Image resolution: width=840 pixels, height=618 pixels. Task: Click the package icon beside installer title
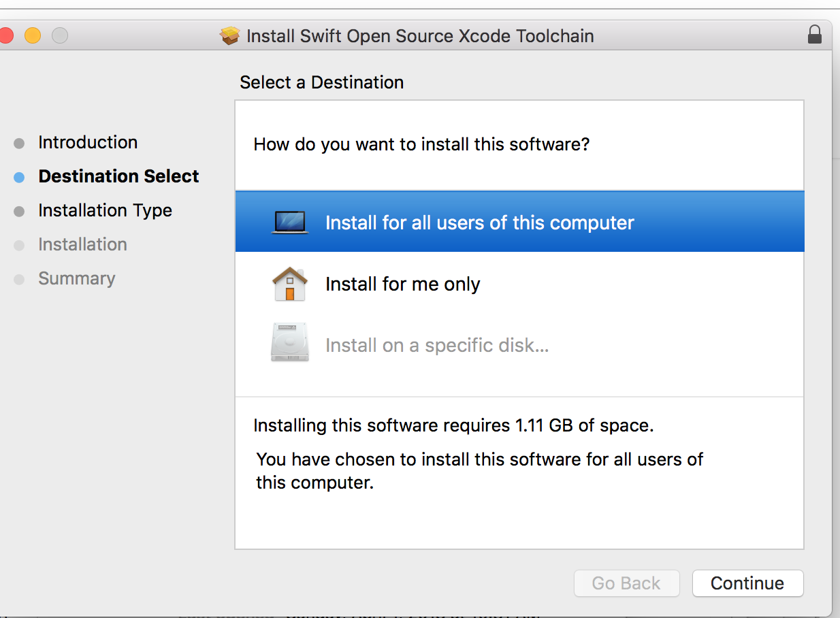(231, 35)
